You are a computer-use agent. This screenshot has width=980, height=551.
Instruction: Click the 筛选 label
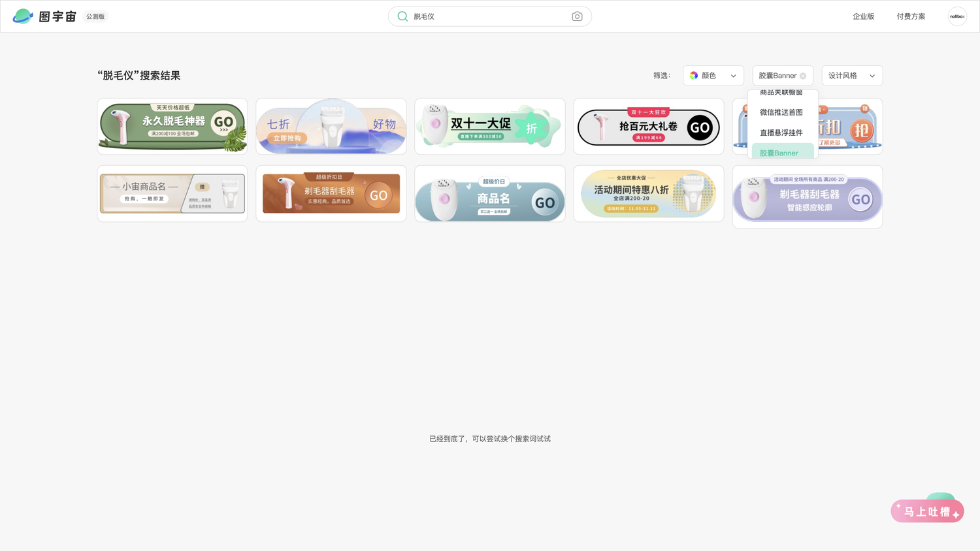pyautogui.click(x=662, y=76)
